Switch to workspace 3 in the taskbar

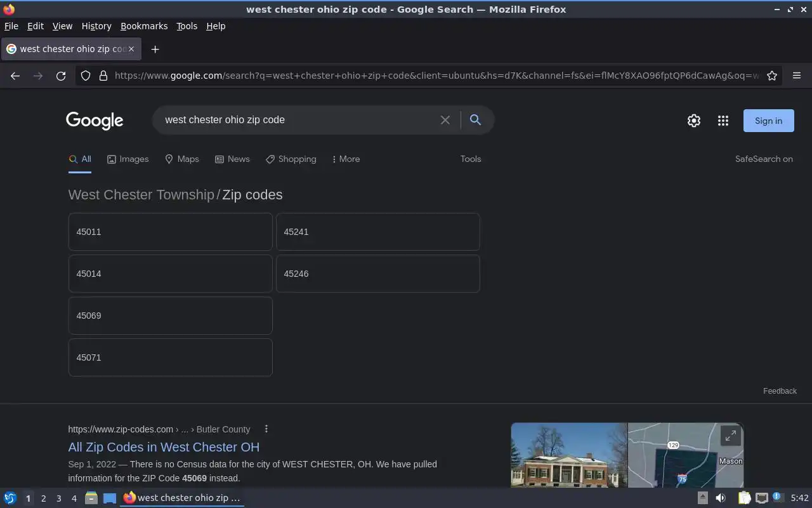tap(58, 498)
